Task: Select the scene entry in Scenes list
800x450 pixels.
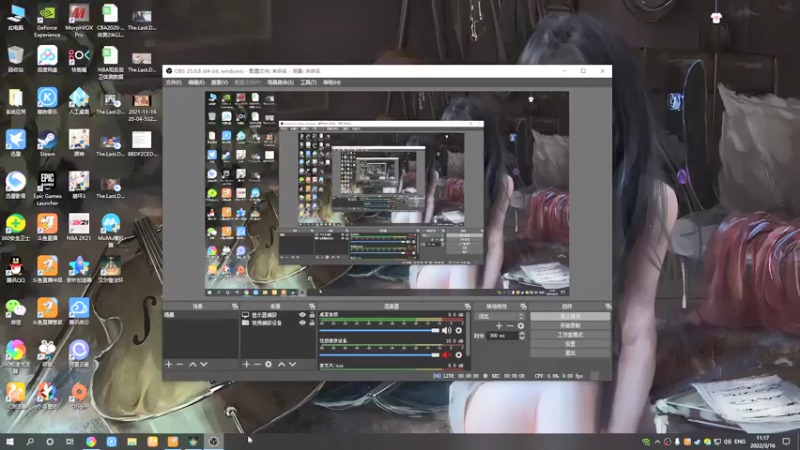Action: point(200,315)
